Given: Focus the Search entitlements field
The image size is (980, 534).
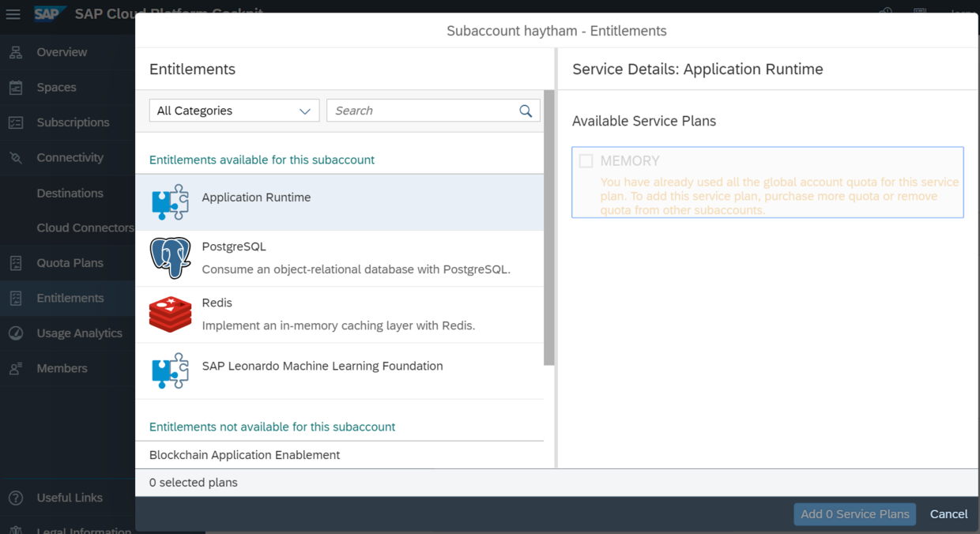Looking at the screenshot, I should click(423, 111).
